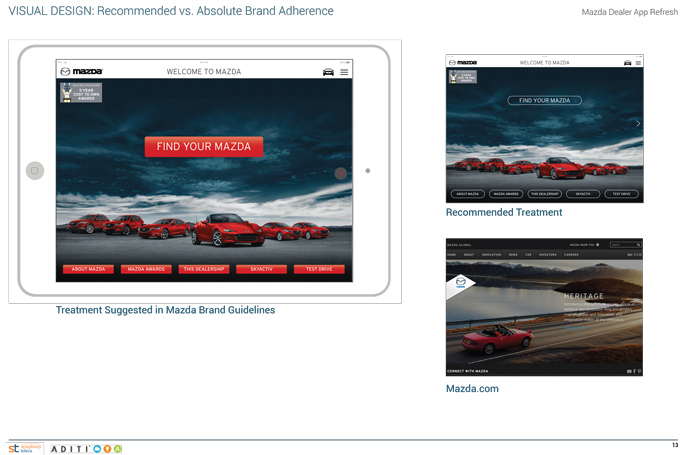Open hamburger menu in tablet mockup header

point(344,72)
